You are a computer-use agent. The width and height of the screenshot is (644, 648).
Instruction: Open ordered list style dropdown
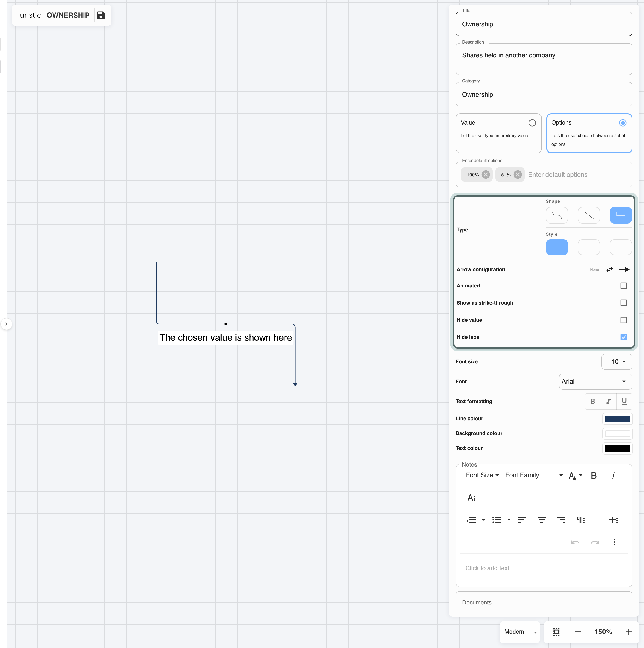coord(483,520)
